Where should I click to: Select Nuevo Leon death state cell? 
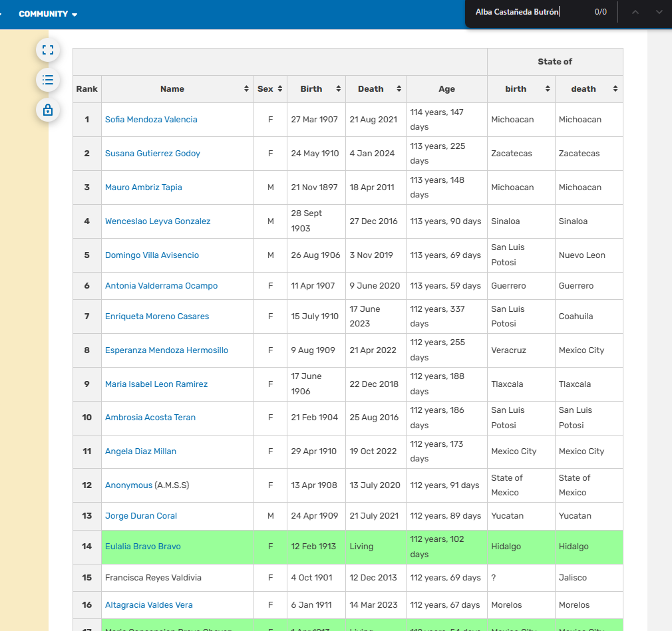click(589, 255)
